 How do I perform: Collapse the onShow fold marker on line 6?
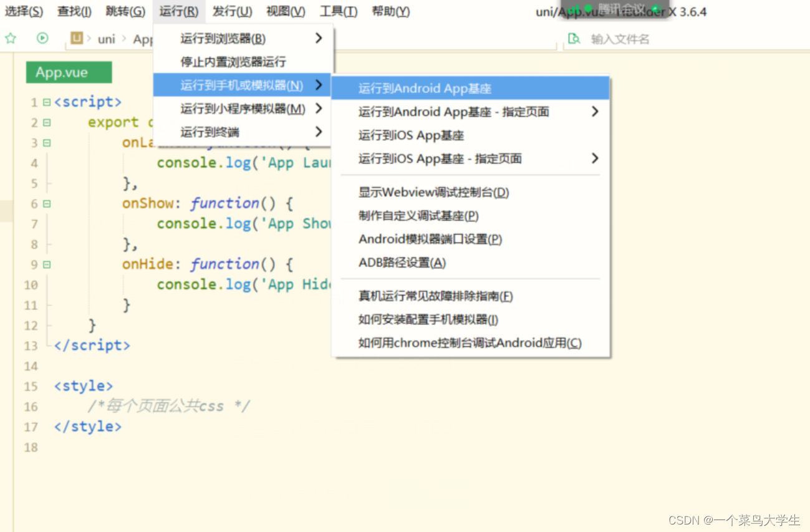47,204
